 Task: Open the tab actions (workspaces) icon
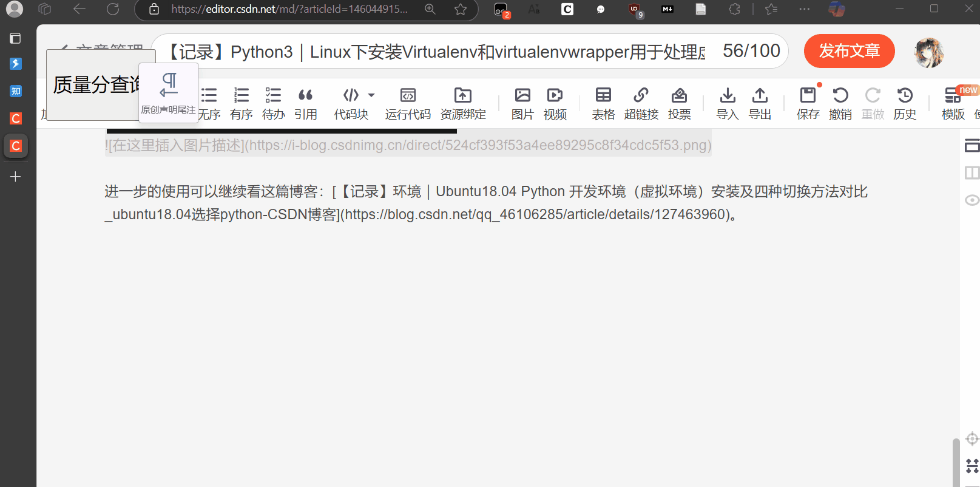point(44,9)
